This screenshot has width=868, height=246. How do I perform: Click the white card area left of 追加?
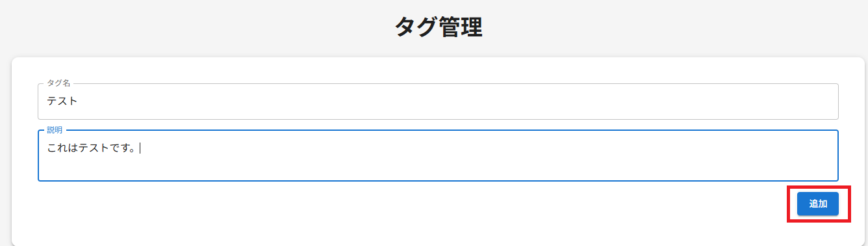coord(416,204)
